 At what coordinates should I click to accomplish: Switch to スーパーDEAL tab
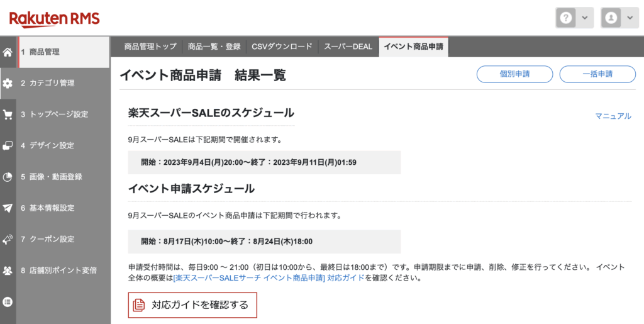click(348, 47)
